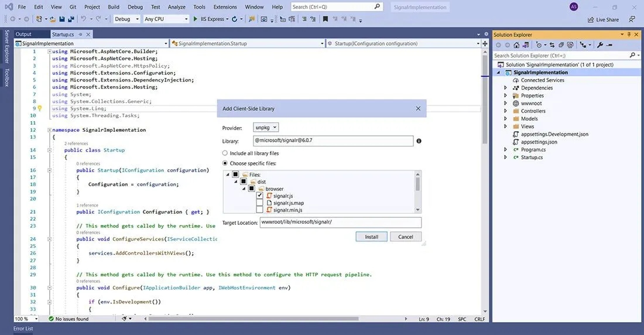Click the refresh browser icon next to IIS Express
Viewport: 644px width, 335px height.
pos(235,19)
